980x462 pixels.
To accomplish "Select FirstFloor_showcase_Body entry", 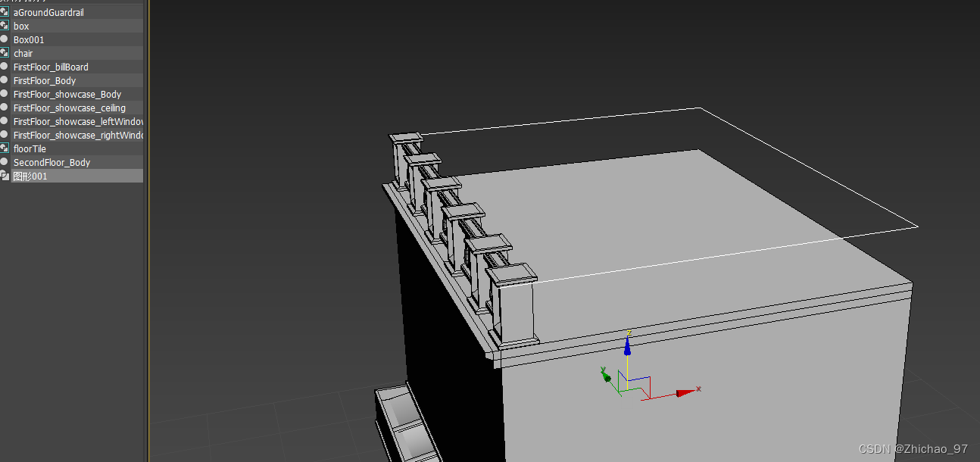I will 67,94.
